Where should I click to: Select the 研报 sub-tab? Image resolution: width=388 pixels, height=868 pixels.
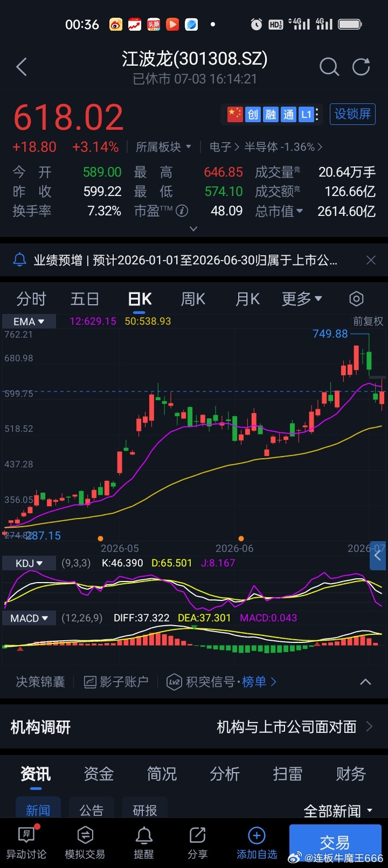145,809
